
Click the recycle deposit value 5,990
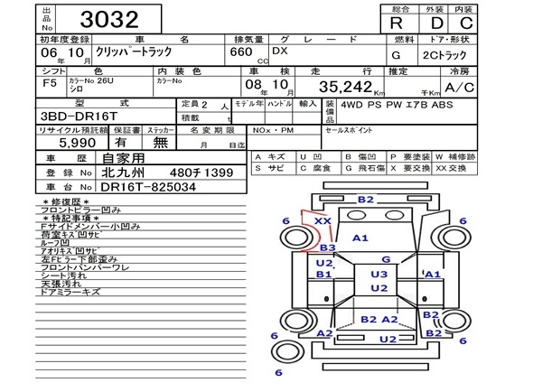coord(77,143)
